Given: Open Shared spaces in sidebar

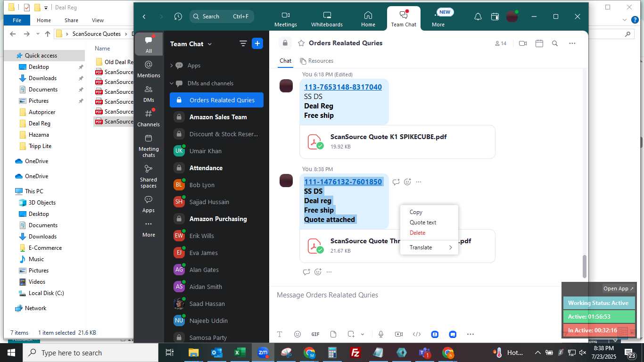Looking at the screenshot, I should [x=149, y=176].
